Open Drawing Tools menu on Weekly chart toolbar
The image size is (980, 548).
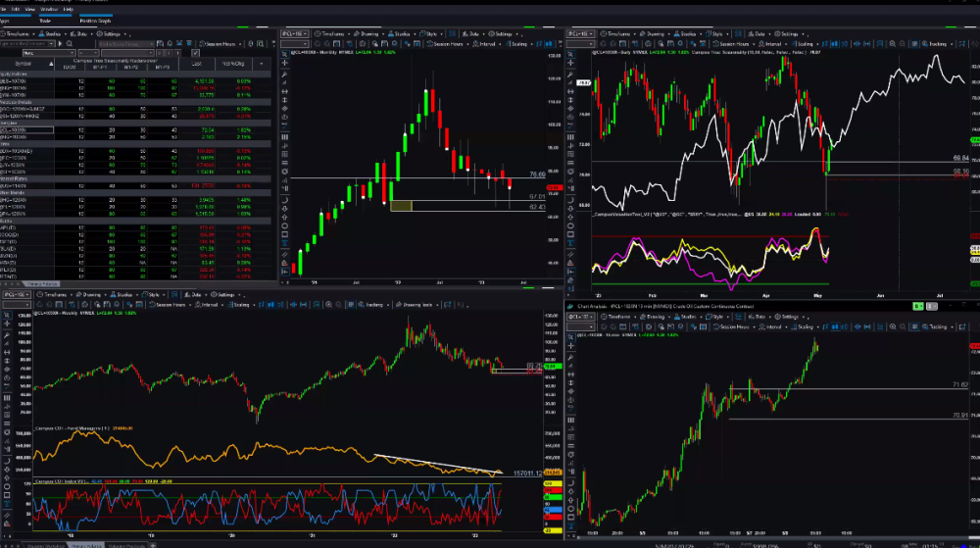[418, 304]
